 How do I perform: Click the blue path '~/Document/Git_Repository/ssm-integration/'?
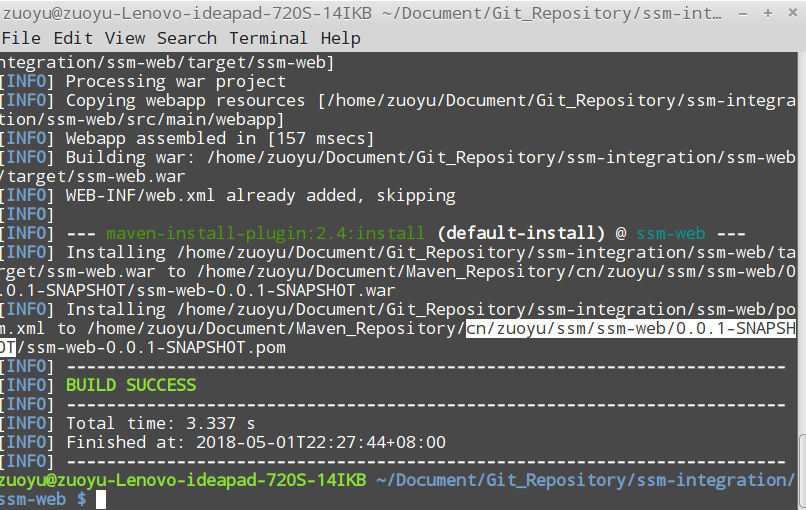click(585, 480)
